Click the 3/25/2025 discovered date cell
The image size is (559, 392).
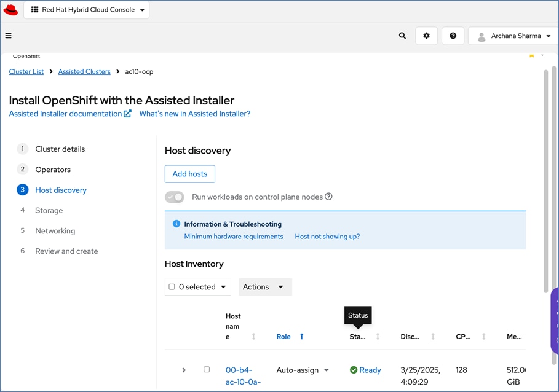pyautogui.click(x=420, y=376)
